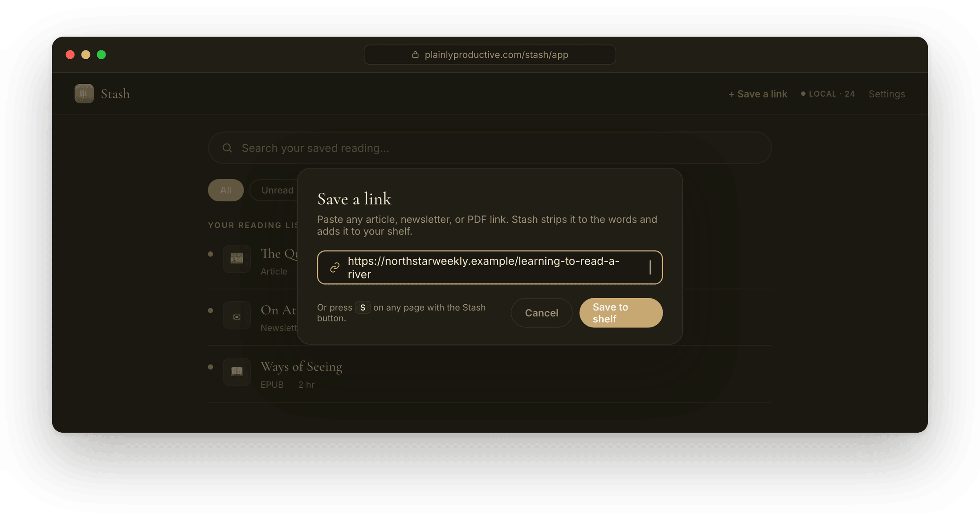Select the Unread filter pill

pyautogui.click(x=274, y=190)
